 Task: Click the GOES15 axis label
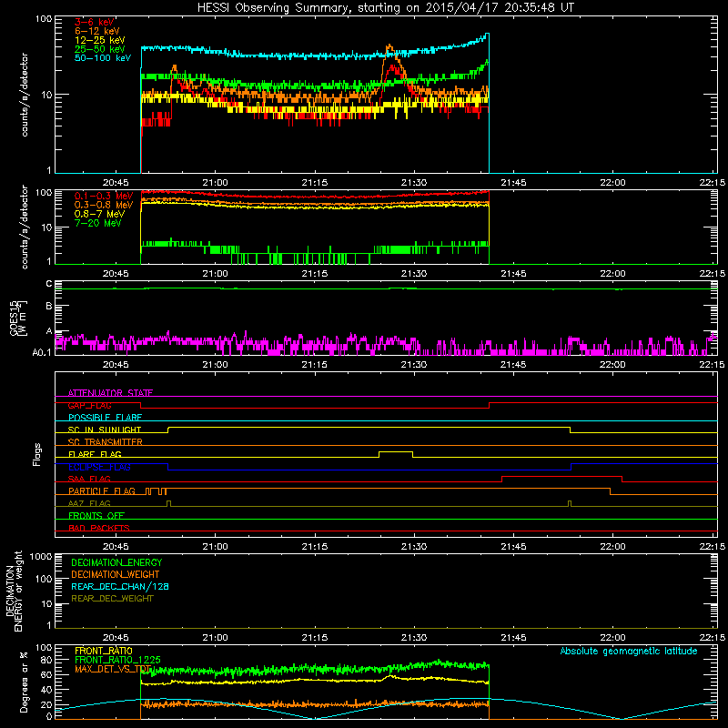pos(18,318)
